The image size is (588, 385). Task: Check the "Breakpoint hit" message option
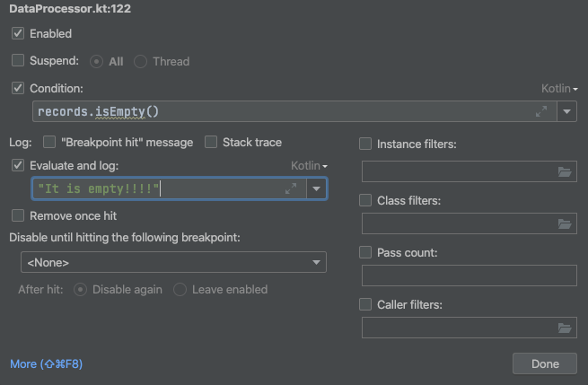[x=49, y=142]
